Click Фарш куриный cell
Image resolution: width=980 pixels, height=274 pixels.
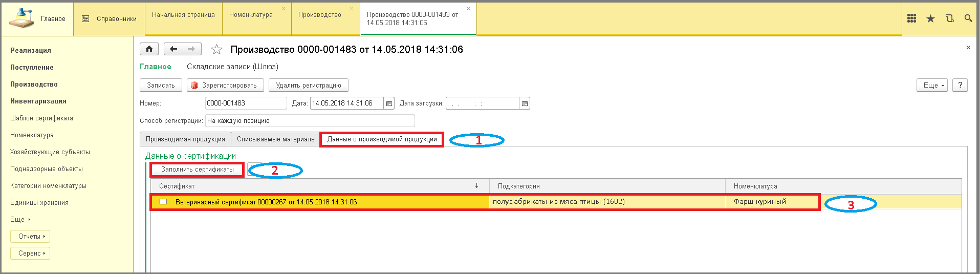pos(843,202)
